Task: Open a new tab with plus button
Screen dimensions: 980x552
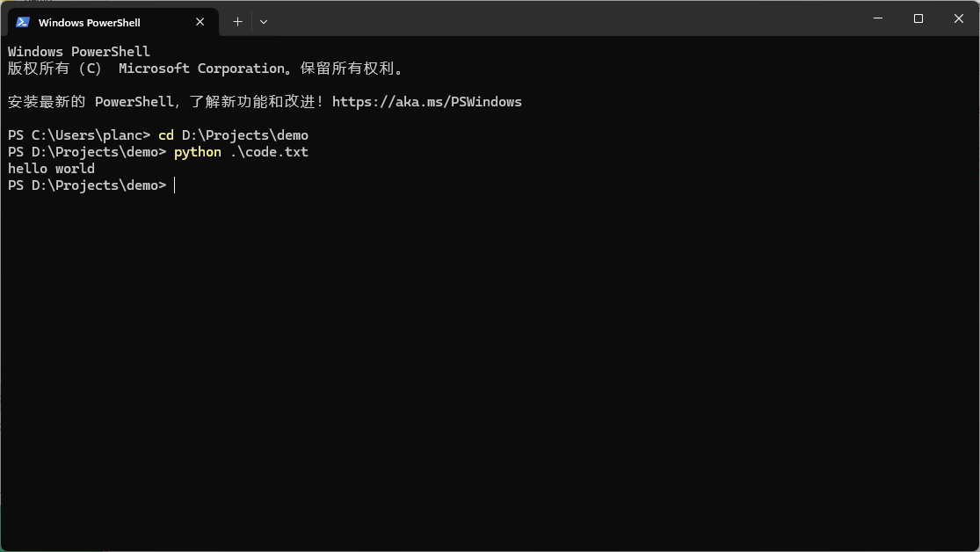Action: [237, 22]
